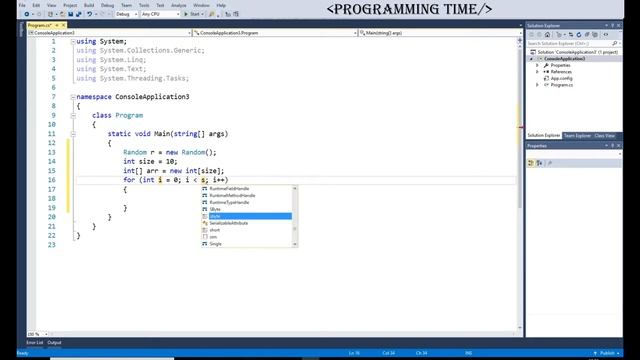Viewport: 640px width, 360px height.
Task: Click the Undo arrow icon
Action: [x=89, y=14]
